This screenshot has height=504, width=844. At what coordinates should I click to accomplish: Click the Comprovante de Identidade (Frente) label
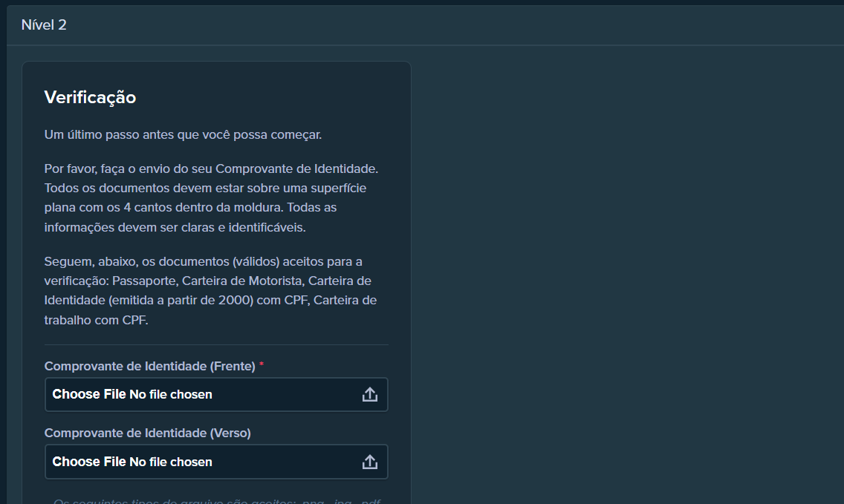[x=149, y=366]
